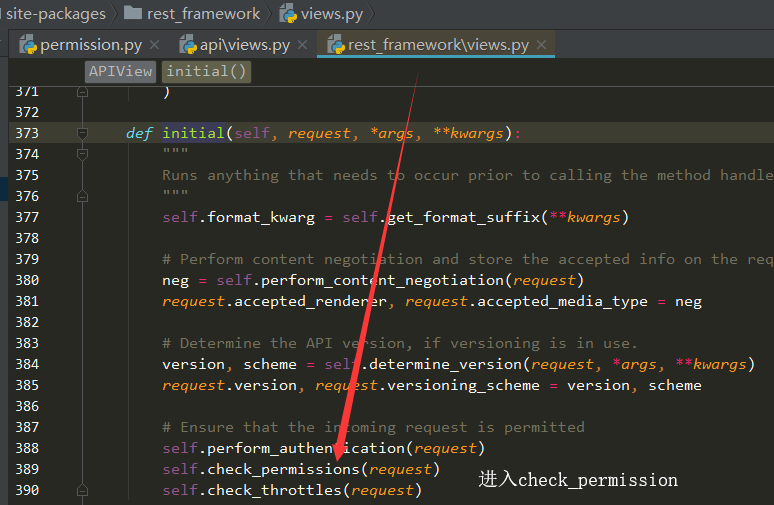Click line number 389 in the gutter
The height and width of the screenshot is (505, 774).
(x=27, y=469)
